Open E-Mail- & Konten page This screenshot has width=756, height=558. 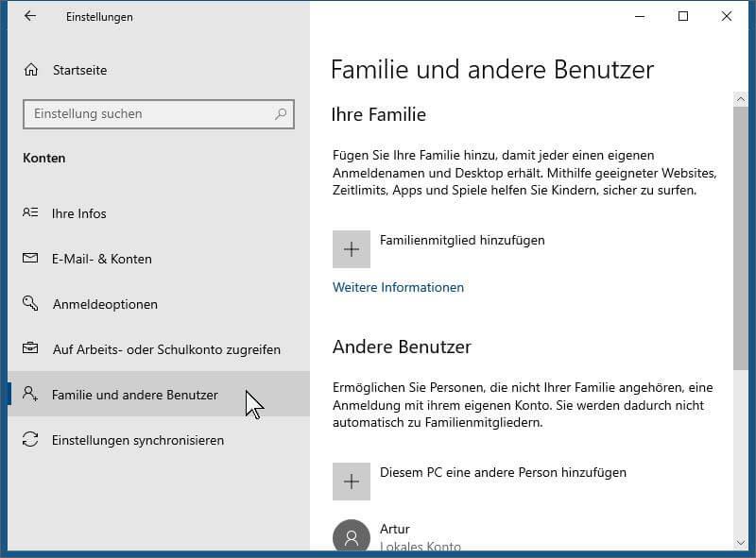click(x=159, y=259)
